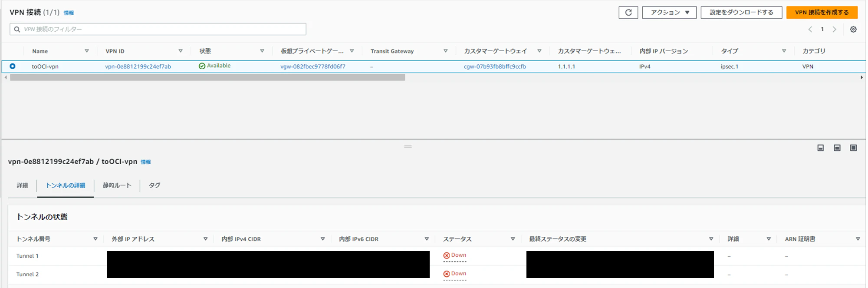Click the 1.1.1.1 address cell
This screenshot has width=868, height=288.
click(566, 66)
